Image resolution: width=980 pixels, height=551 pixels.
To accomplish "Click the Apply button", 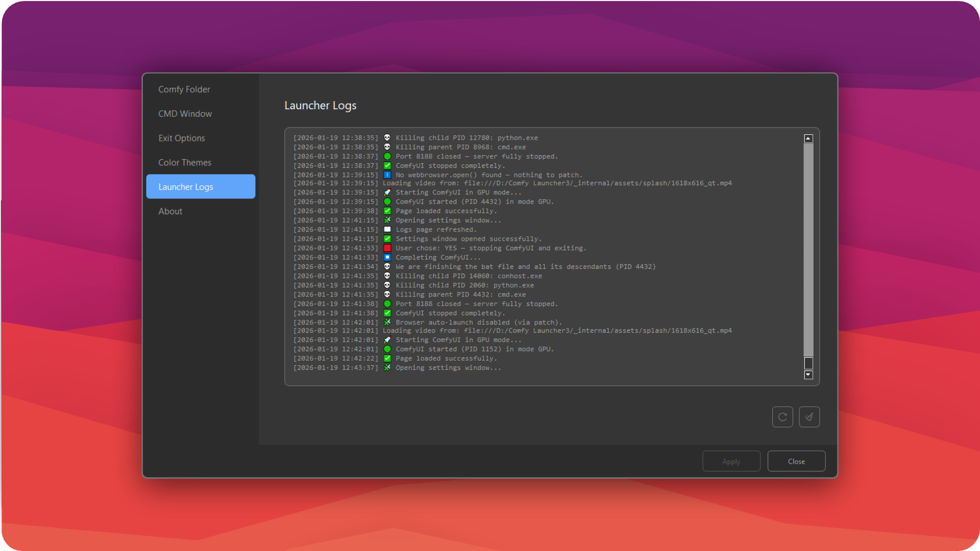I will coord(731,461).
